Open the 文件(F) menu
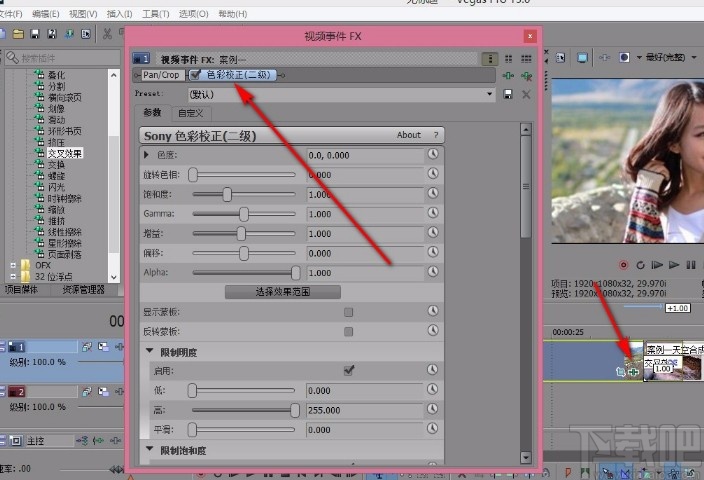The image size is (704, 480). [11, 14]
